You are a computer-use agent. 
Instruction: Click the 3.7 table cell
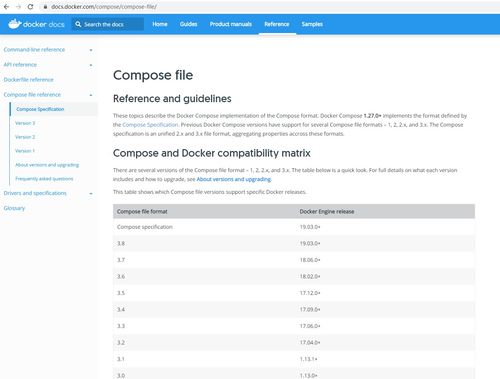[x=121, y=260]
